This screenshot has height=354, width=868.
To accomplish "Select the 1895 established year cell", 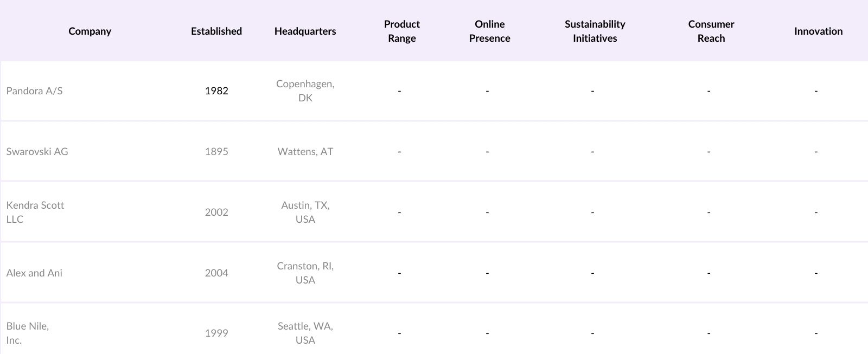I will [216, 152].
